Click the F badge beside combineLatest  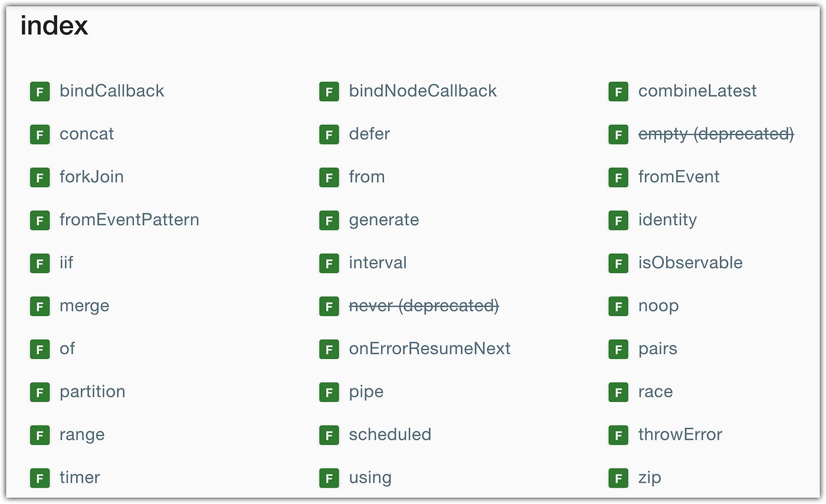pyautogui.click(x=618, y=91)
